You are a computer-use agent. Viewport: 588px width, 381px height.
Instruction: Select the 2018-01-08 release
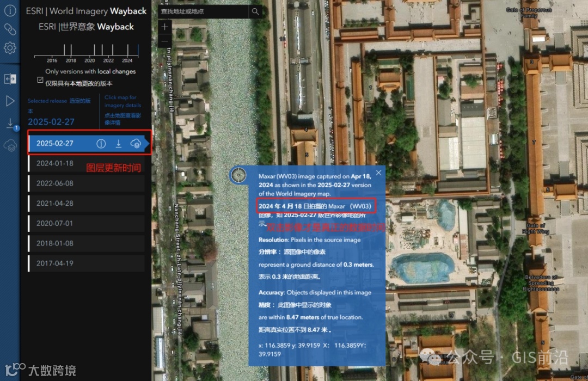pyautogui.click(x=87, y=243)
